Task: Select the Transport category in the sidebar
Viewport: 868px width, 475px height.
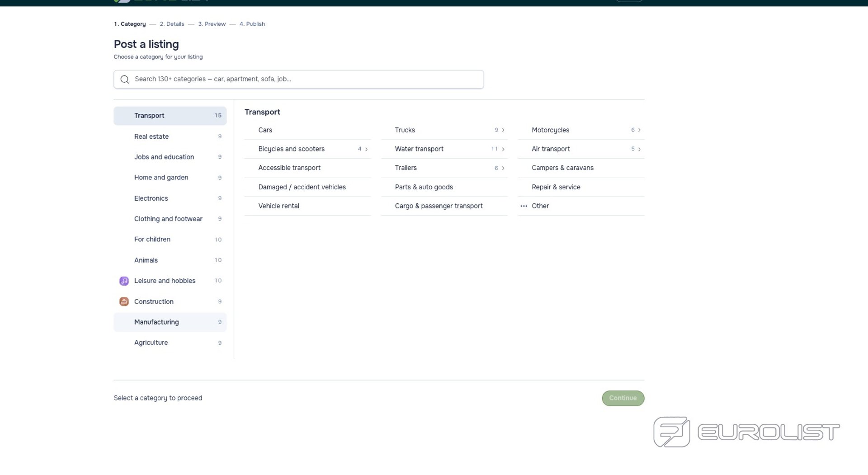Action: pyautogui.click(x=170, y=116)
